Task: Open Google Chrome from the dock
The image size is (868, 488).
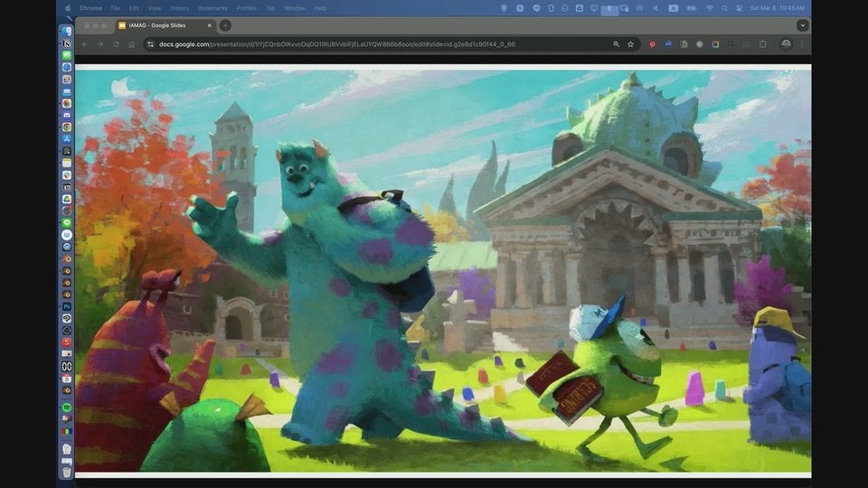Action: click(66, 127)
